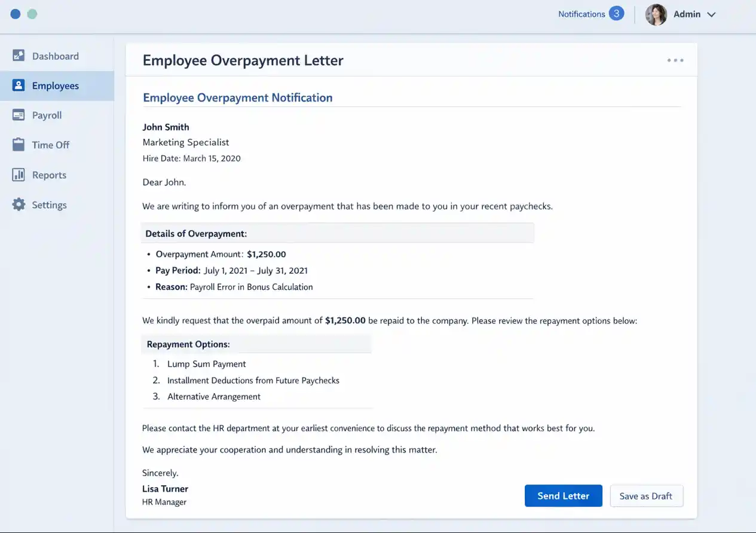Click the blue dot in the top-left corner
The image size is (756, 533).
pyautogui.click(x=14, y=14)
